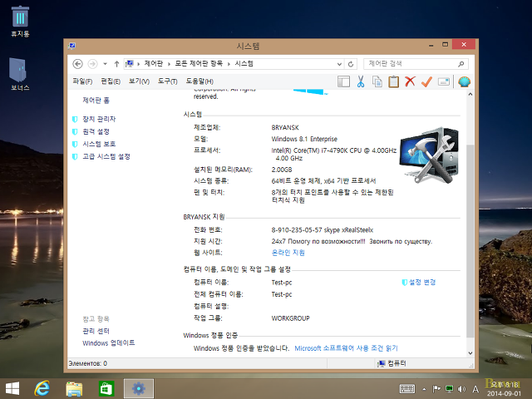Click the IME language indicator A
Image resolution: width=532 pixels, height=399 pixels.
pos(475,389)
